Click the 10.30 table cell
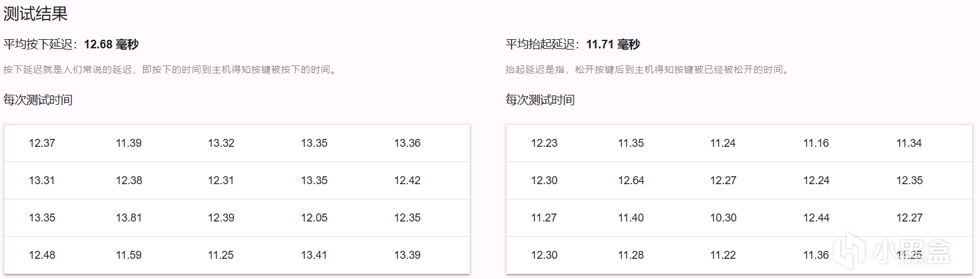Screen dimensions: 980x279 [723, 218]
